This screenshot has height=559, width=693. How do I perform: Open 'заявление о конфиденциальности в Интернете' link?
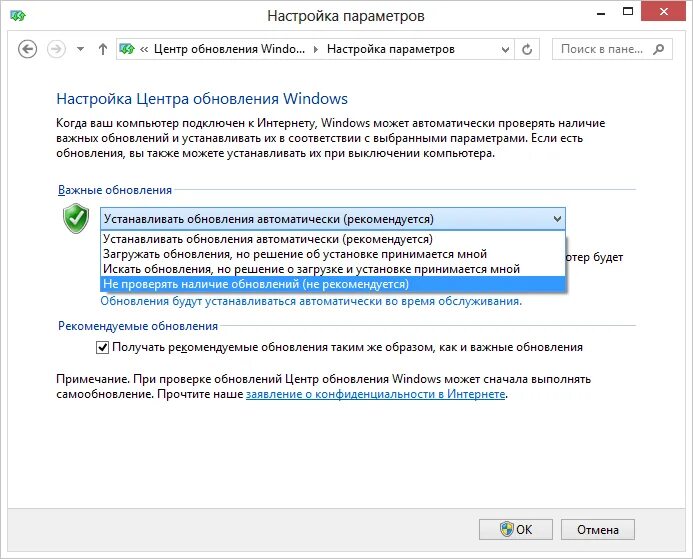(x=376, y=394)
